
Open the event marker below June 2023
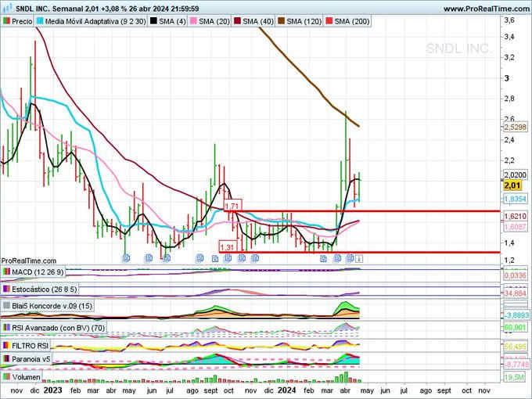pyautogui.click(x=149, y=258)
